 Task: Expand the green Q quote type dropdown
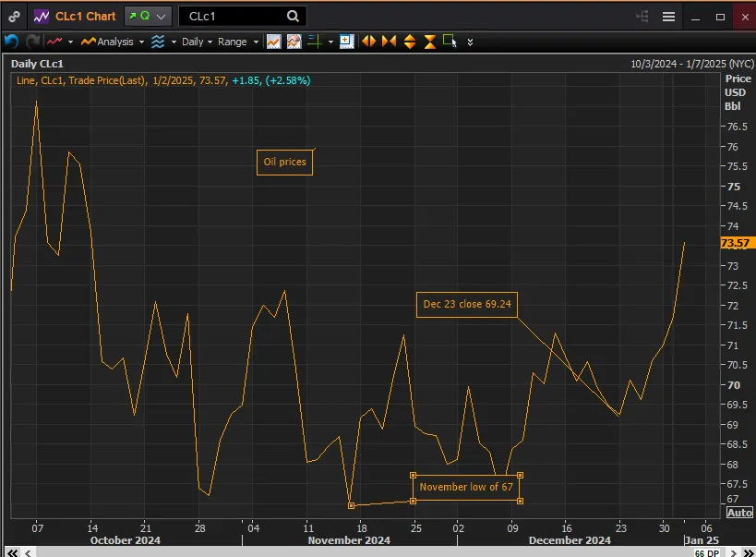coord(149,17)
